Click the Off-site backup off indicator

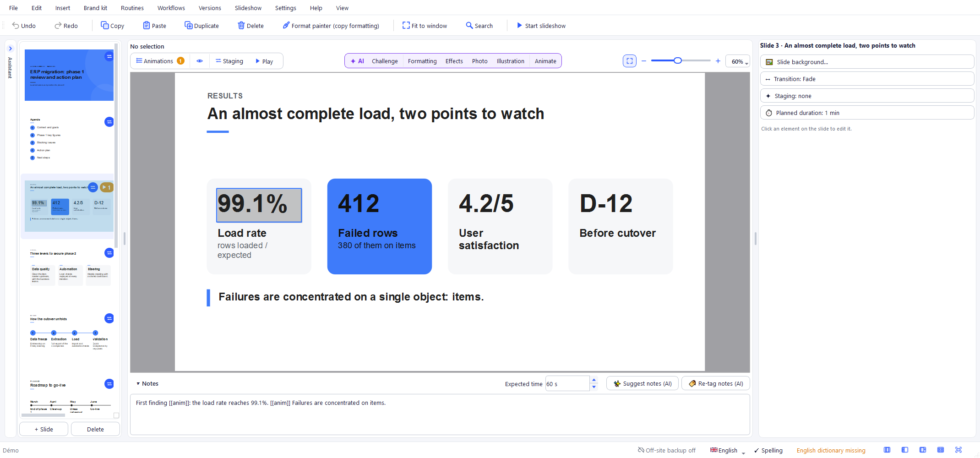click(667, 450)
